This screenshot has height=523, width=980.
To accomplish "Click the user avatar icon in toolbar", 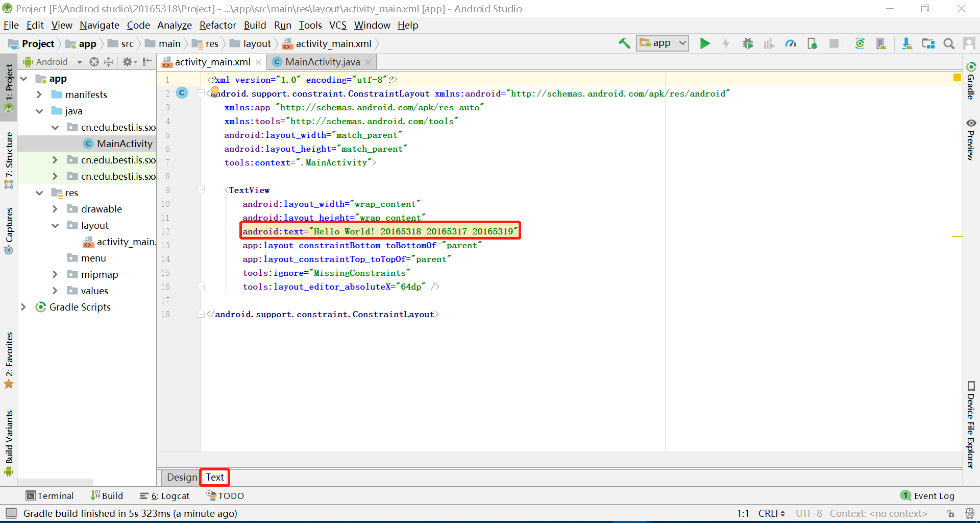I will [x=969, y=43].
